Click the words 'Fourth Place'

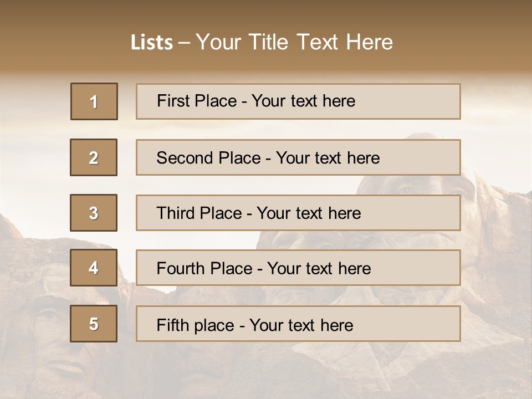click(x=204, y=268)
